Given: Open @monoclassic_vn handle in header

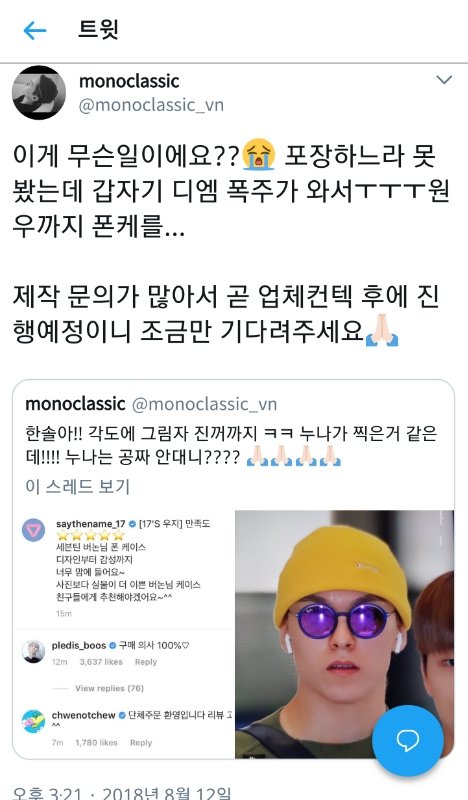Looking at the screenshot, I should (x=151, y=105).
